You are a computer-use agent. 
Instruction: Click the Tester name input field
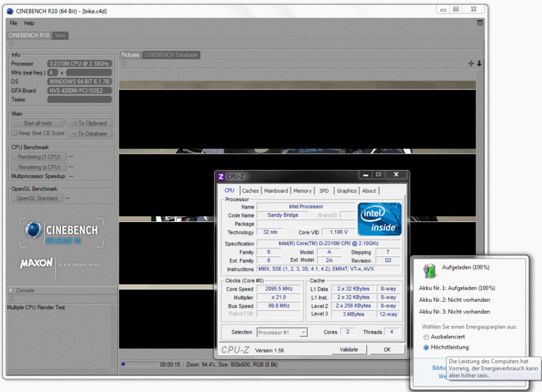click(79, 100)
